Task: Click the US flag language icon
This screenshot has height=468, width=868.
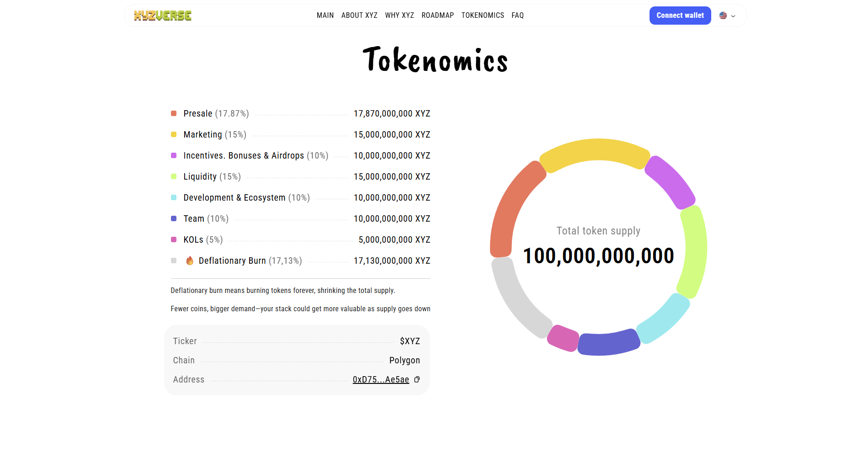Action: coord(722,15)
